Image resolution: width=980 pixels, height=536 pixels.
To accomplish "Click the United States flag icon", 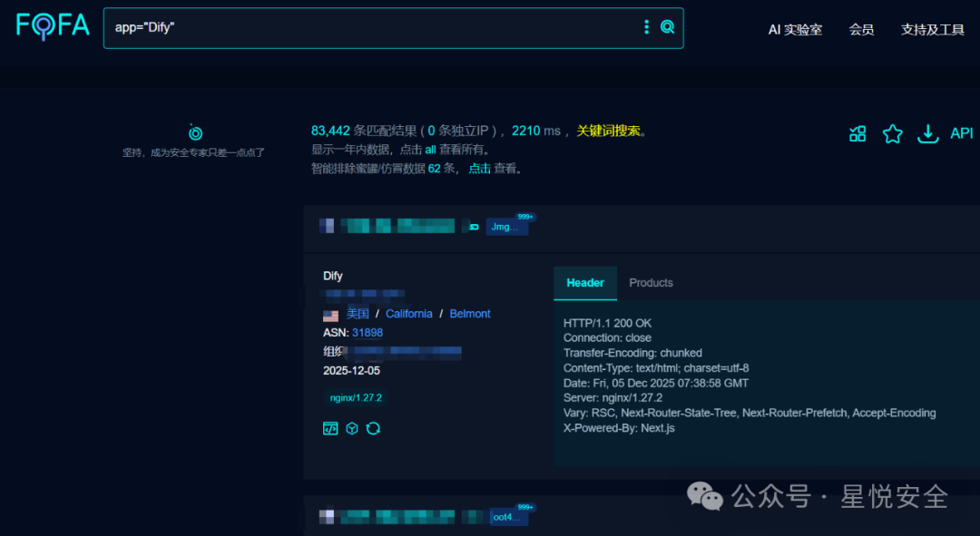I will click(x=330, y=316).
